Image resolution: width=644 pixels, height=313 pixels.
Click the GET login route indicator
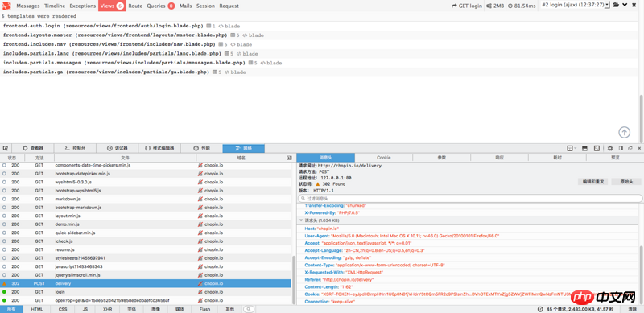point(467,6)
